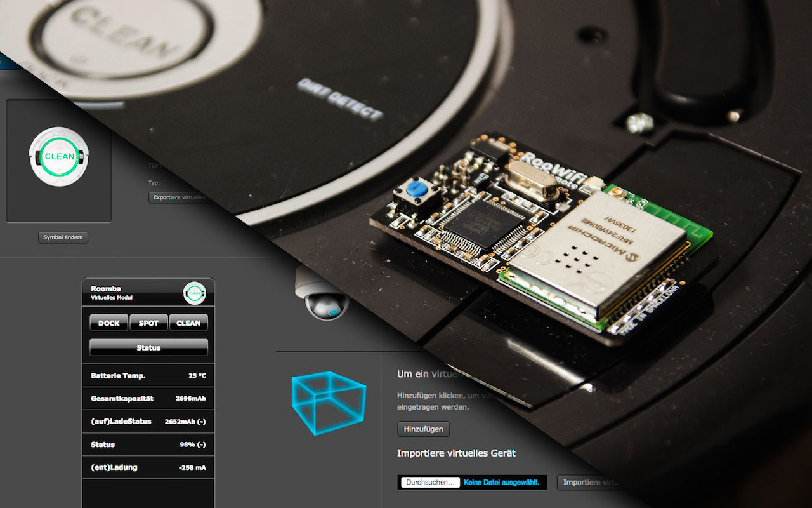Click the 23 °C temperature value
The image size is (812, 508).
pos(197,375)
